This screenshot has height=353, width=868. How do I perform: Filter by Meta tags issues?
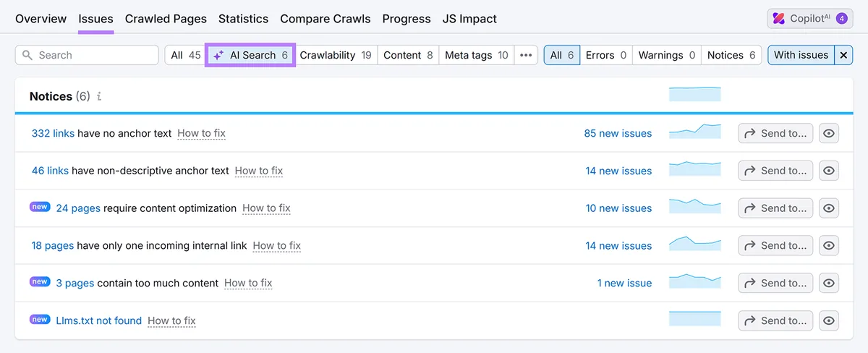pyautogui.click(x=476, y=55)
